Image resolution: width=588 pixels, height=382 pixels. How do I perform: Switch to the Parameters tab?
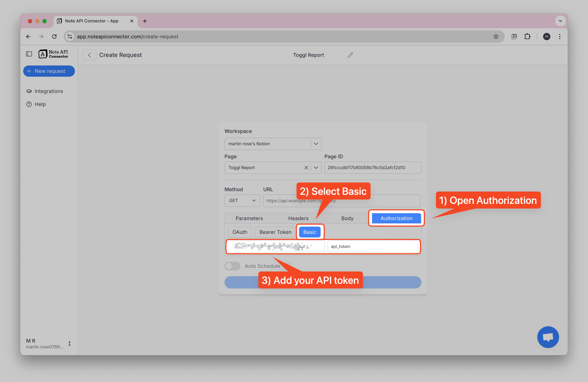[249, 218]
